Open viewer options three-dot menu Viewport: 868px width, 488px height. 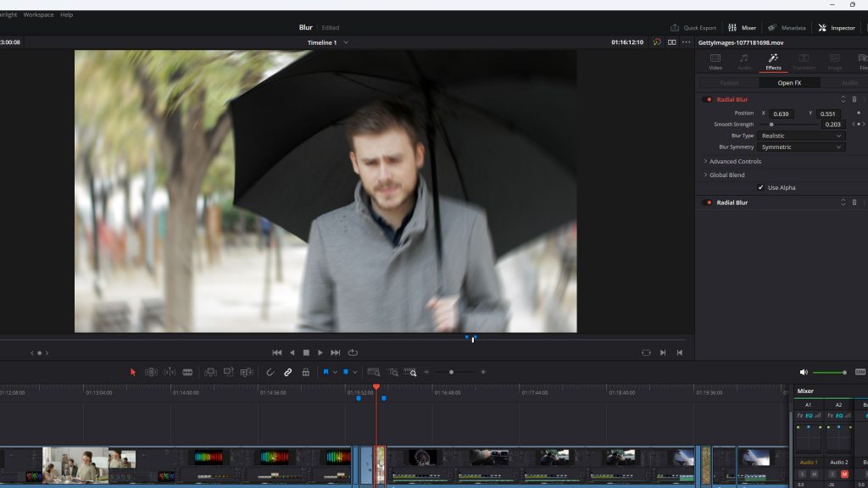(x=687, y=42)
